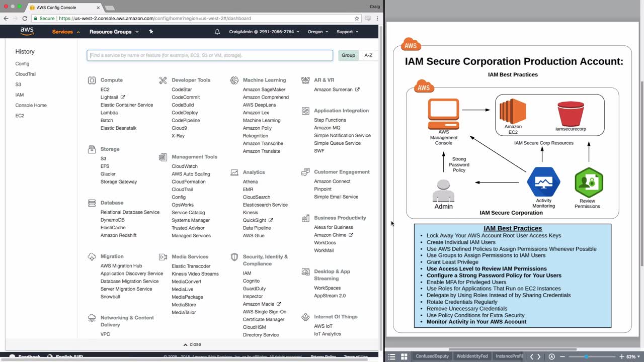Open the notifications bell

pos(217,32)
